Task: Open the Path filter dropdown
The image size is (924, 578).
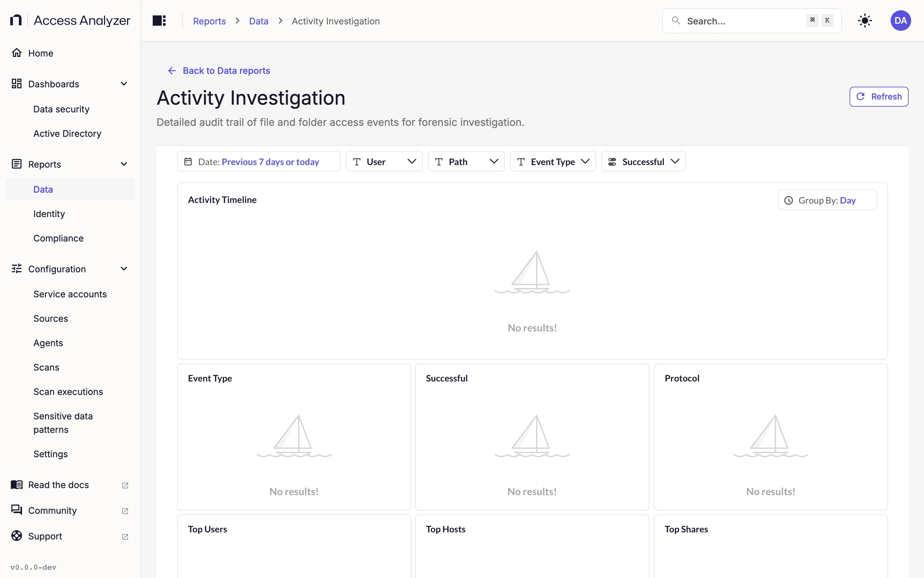Action: coord(466,161)
